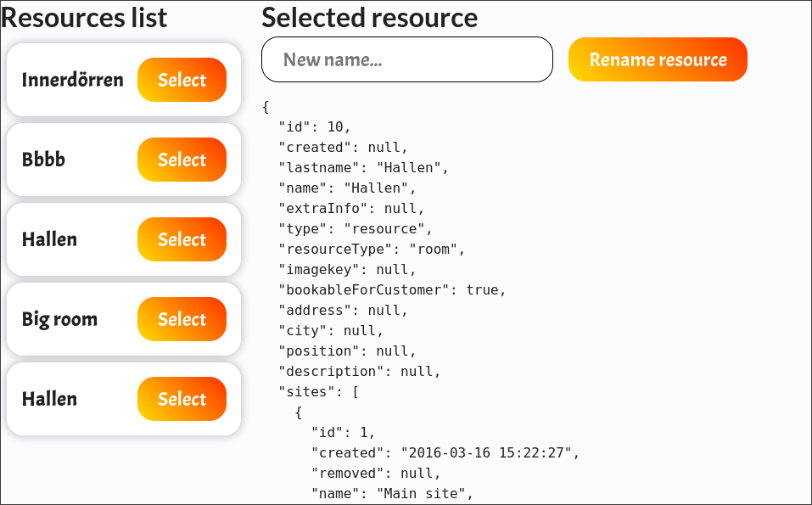Click the third Hallen card label text

click(49, 399)
